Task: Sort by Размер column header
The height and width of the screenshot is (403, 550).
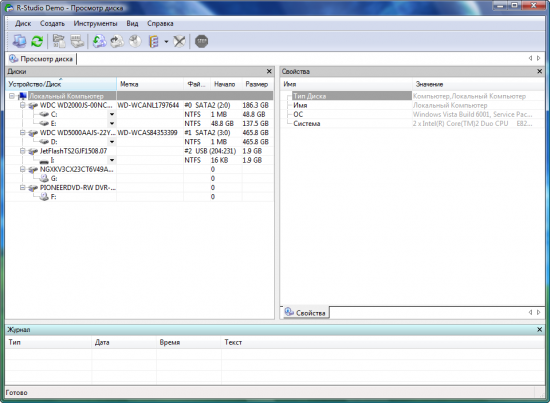Action: [x=257, y=84]
